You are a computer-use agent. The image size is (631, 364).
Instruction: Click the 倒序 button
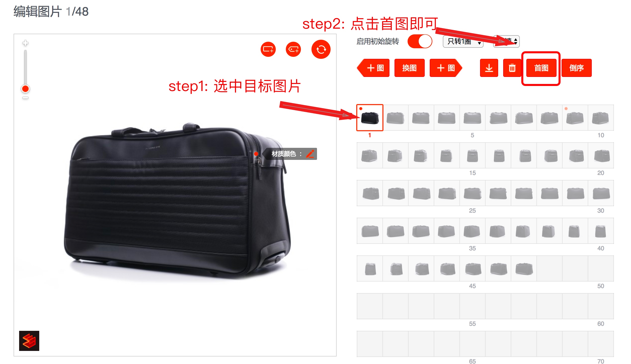click(576, 68)
